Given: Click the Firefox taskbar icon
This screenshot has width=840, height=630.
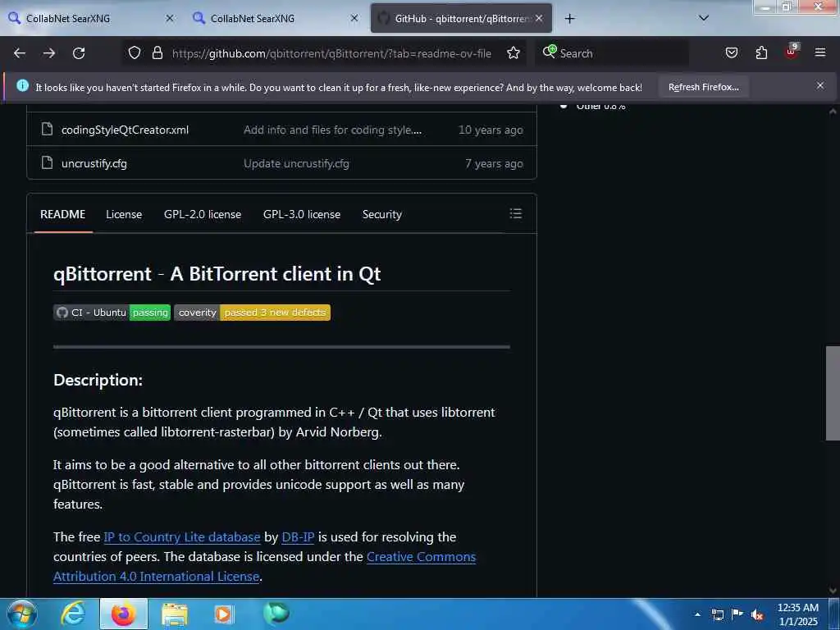Looking at the screenshot, I should click(123, 614).
